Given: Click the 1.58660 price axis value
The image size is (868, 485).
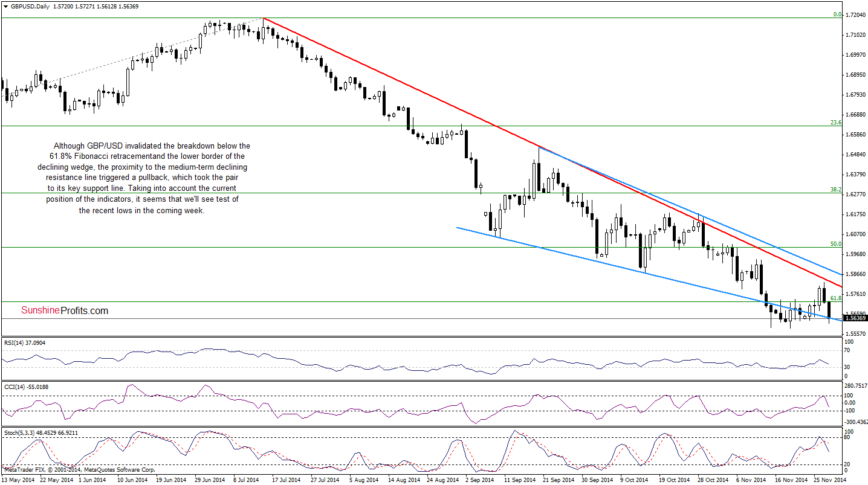Looking at the screenshot, I should (x=855, y=274).
